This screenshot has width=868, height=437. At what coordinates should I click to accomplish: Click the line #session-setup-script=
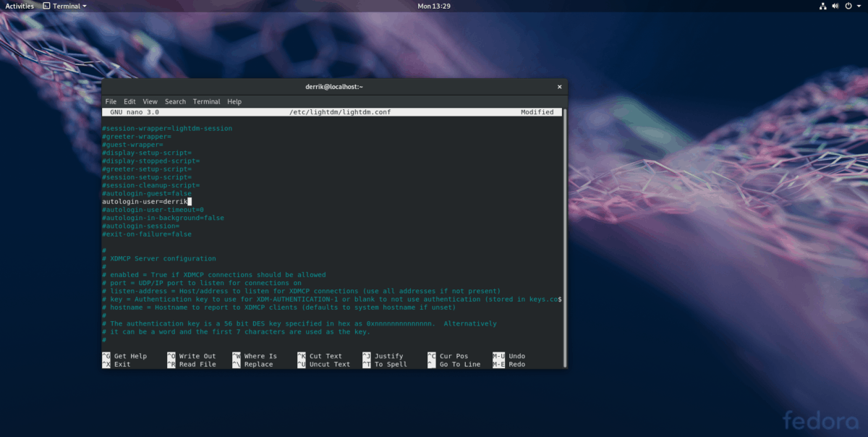tap(147, 177)
